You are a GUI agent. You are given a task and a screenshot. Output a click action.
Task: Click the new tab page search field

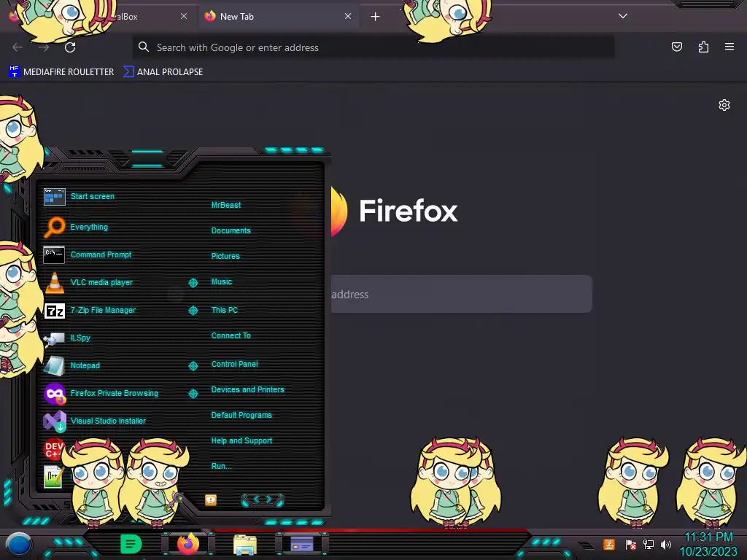(x=461, y=294)
